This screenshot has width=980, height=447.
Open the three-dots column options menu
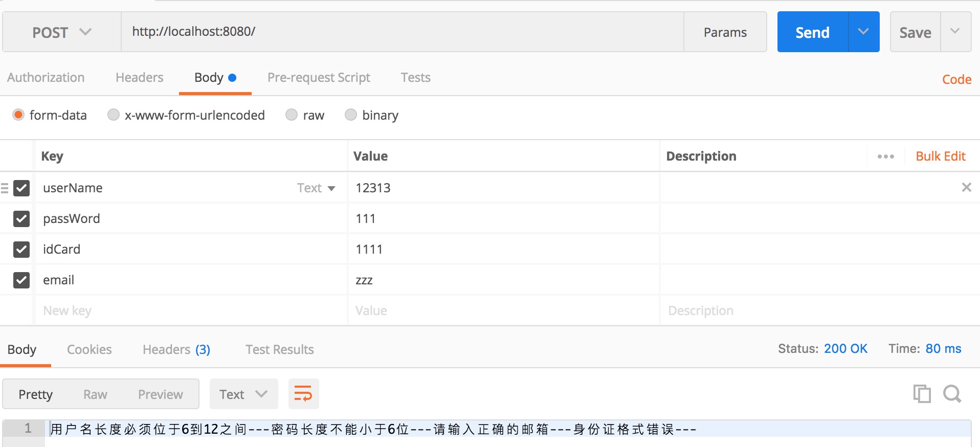coord(885,157)
